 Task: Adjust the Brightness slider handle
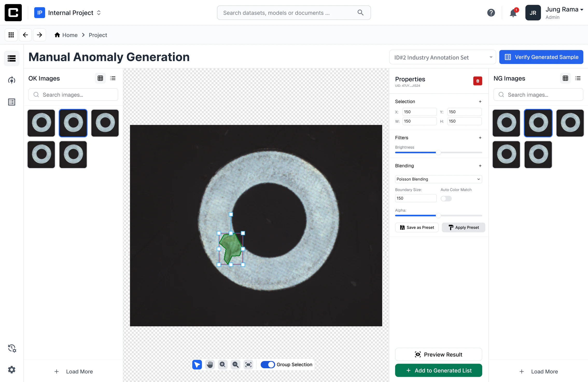click(x=438, y=152)
